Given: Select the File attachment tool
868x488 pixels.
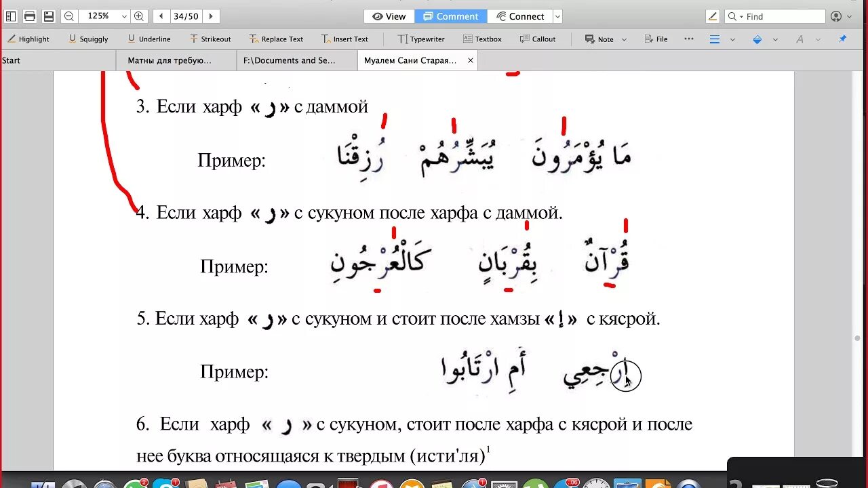Looking at the screenshot, I should (656, 39).
